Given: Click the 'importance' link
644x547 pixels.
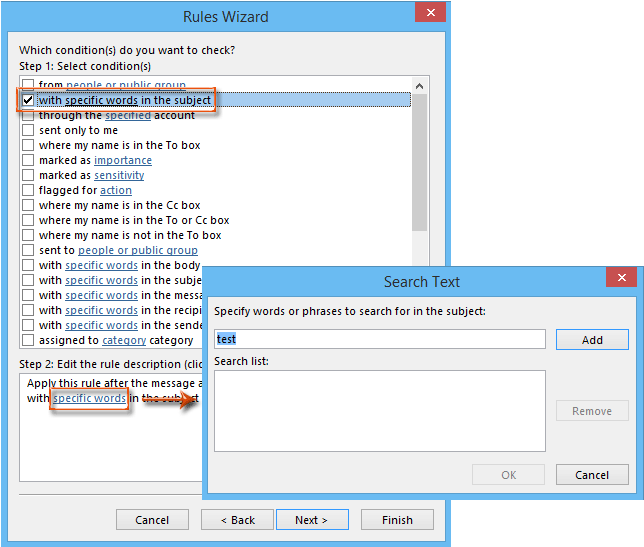Looking at the screenshot, I should tap(123, 160).
